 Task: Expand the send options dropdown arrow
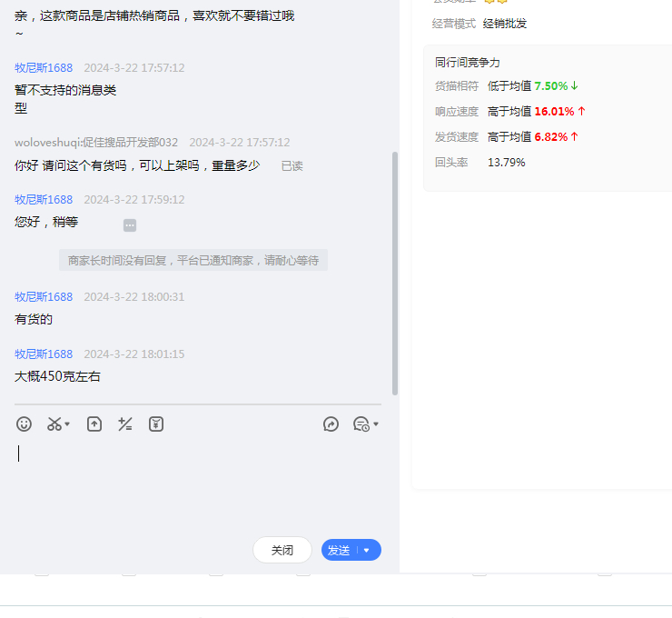pos(367,550)
